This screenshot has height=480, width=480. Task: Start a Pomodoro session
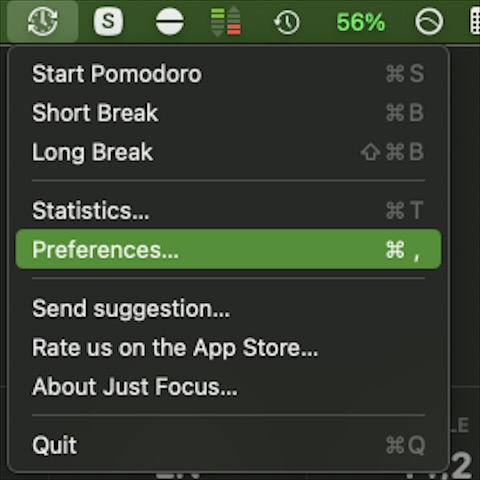(x=228, y=73)
